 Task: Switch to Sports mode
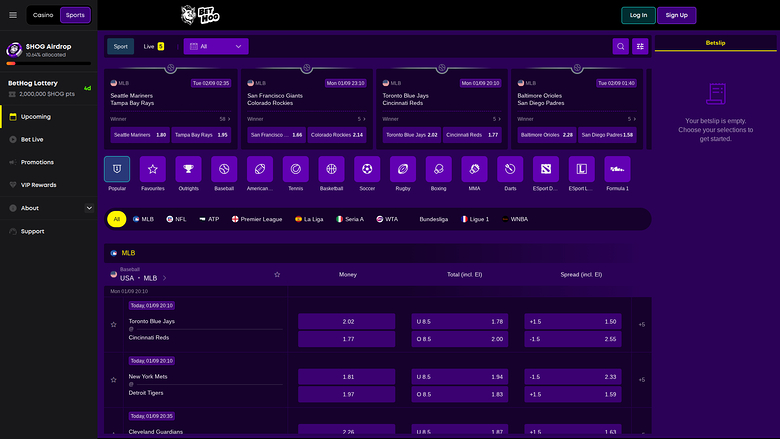tap(75, 15)
